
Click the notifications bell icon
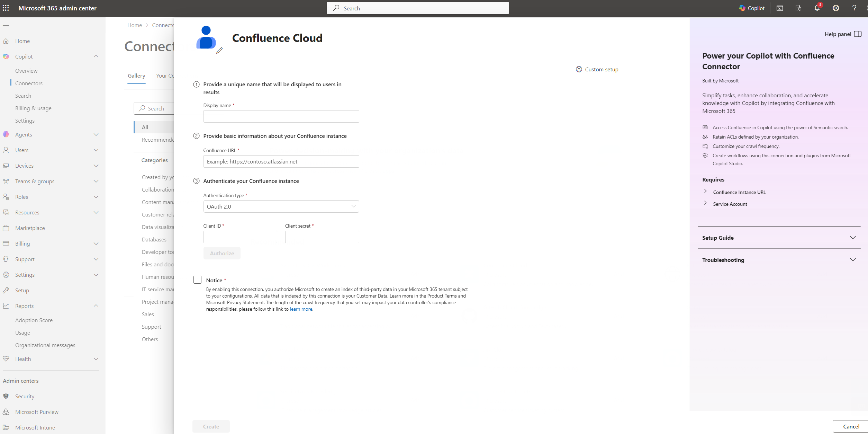point(817,8)
